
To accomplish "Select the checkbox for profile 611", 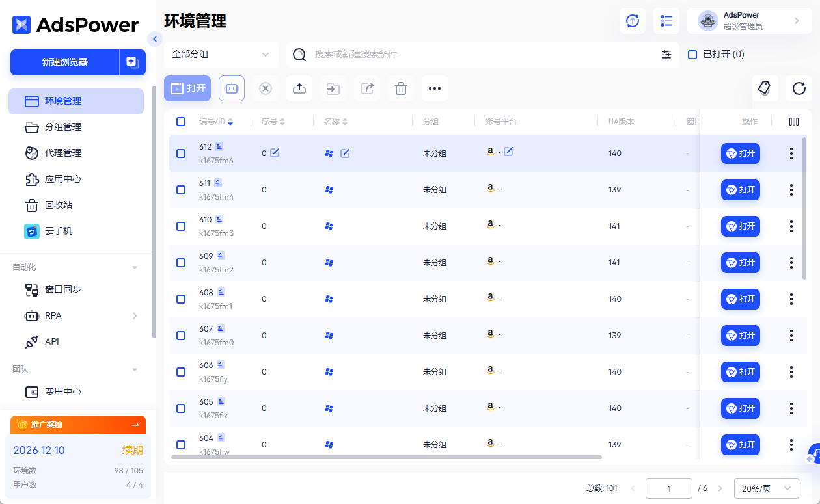I will (181, 190).
